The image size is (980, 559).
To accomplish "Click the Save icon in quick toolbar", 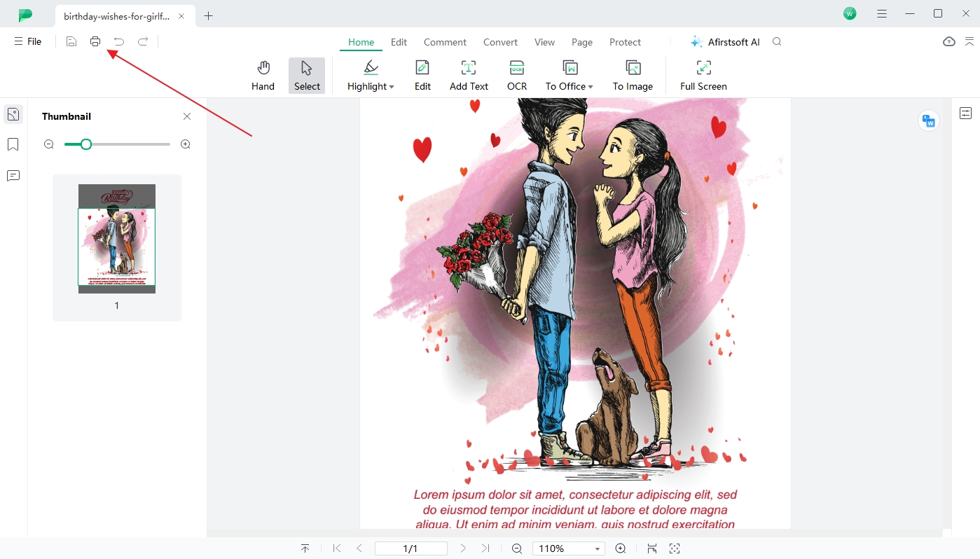I will pyautogui.click(x=71, y=41).
